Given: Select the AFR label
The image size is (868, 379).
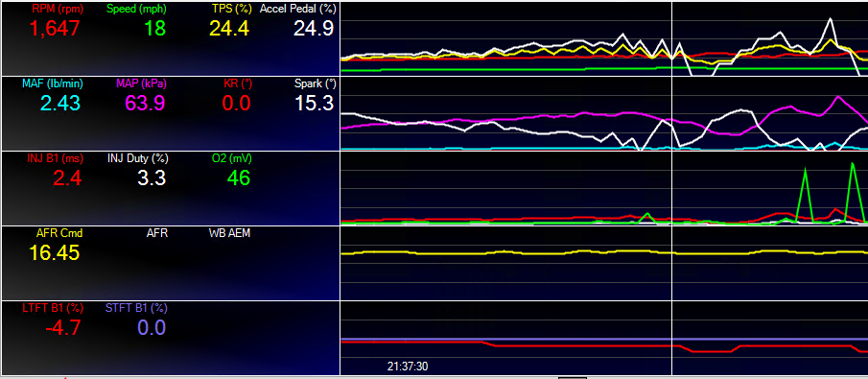Looking at the screenshot, I should click(x=157, y=233).
